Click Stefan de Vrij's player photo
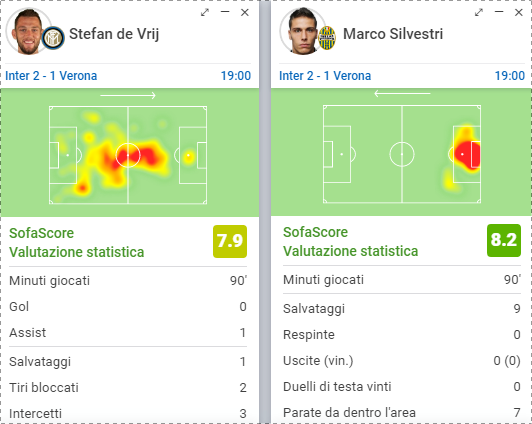This screenshot has width=532, height=424. (27, 31)
